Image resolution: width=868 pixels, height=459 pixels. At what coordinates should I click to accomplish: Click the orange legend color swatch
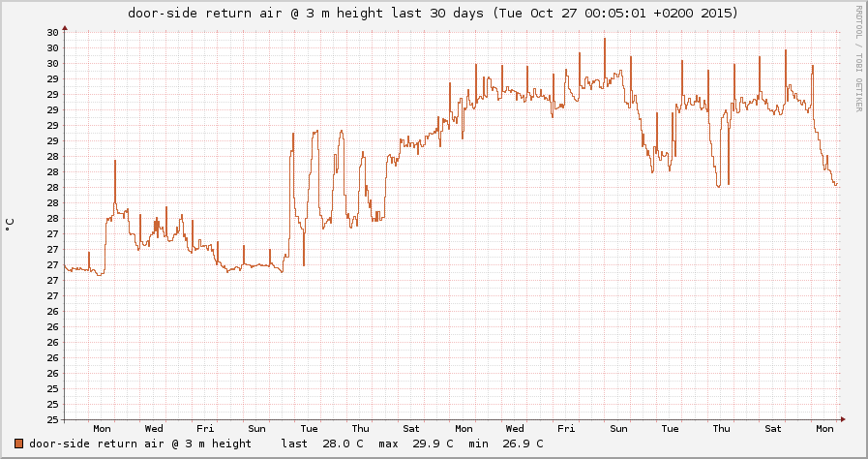click(18, 444)
